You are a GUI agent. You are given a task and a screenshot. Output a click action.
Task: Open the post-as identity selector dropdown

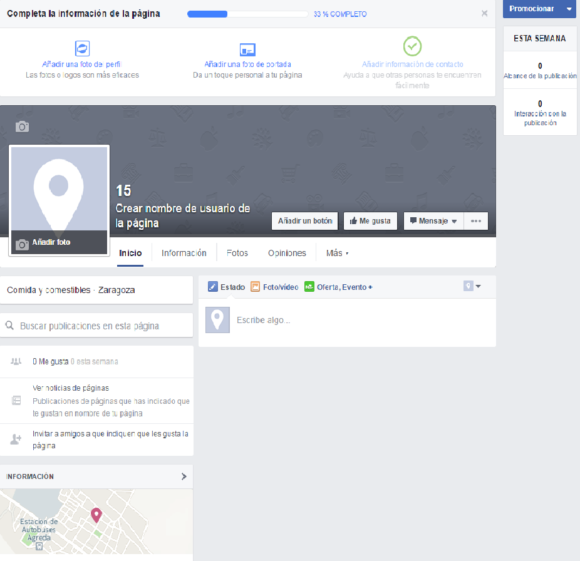coord(472,286)
